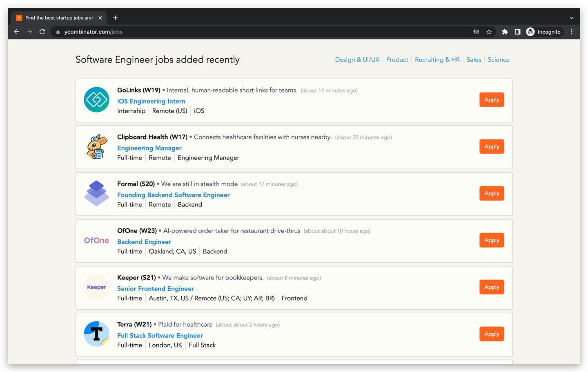The height and width of the screenshot is (372, 588).
Task: Click the Formal stacked-layers logo
Action: (x=96, y=194)
